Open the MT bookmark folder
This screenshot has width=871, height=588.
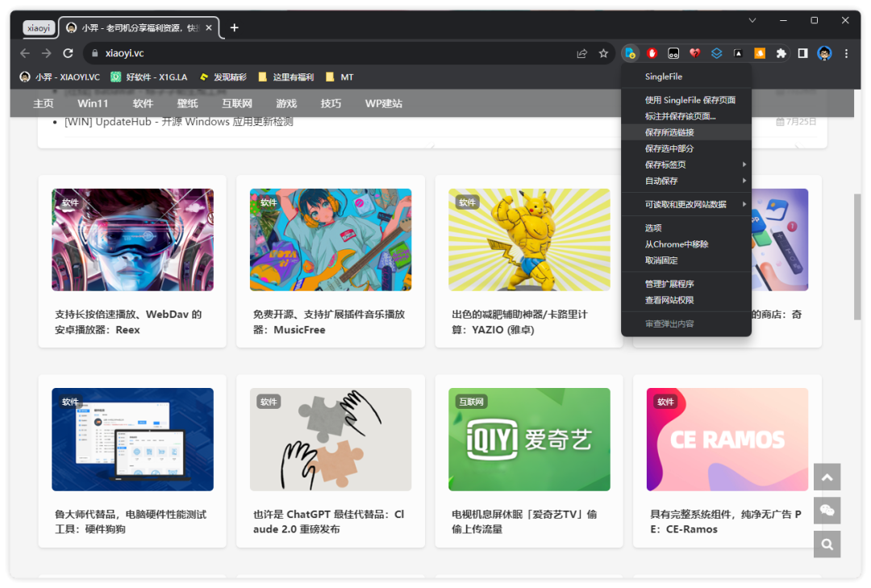(340, 77)
